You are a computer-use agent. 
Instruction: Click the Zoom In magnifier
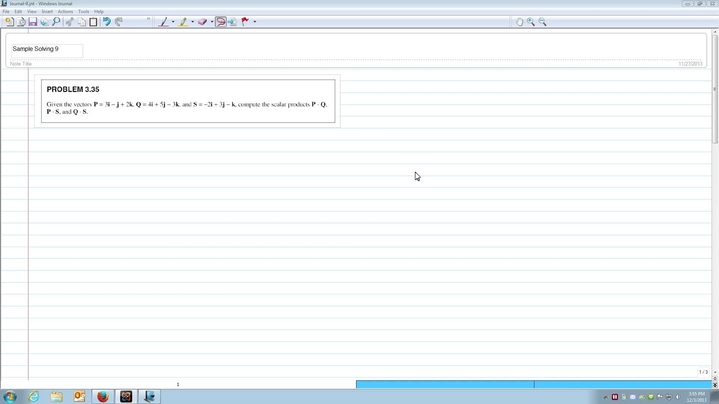tap(531, 21)
